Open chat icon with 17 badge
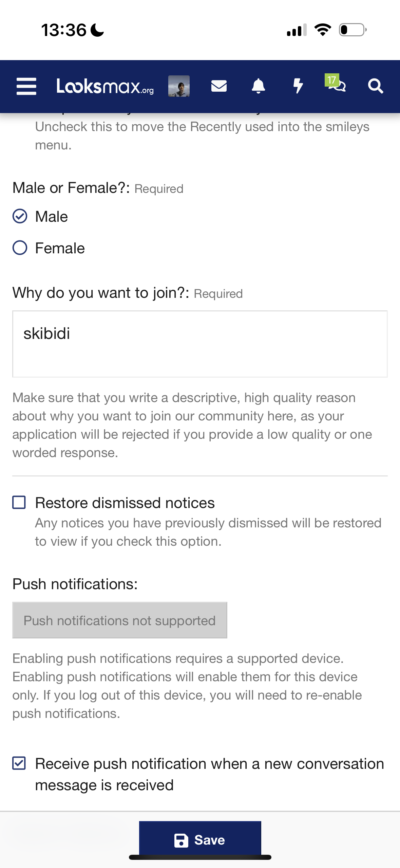 click(336, 84)
